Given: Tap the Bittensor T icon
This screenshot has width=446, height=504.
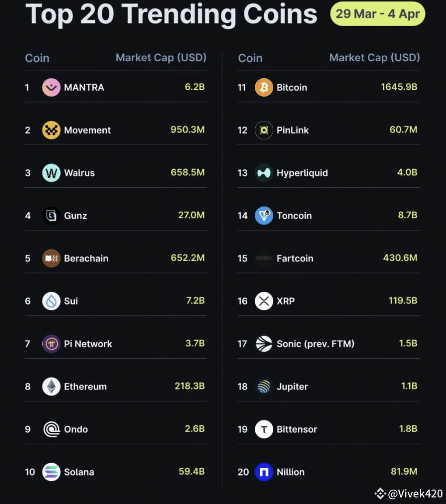Looking at the screenshot, I should tap(264, 430).
